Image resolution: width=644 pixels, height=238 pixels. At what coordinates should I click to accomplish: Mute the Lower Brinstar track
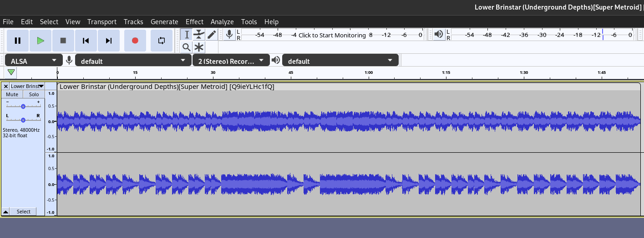click(x=12, y=94)
